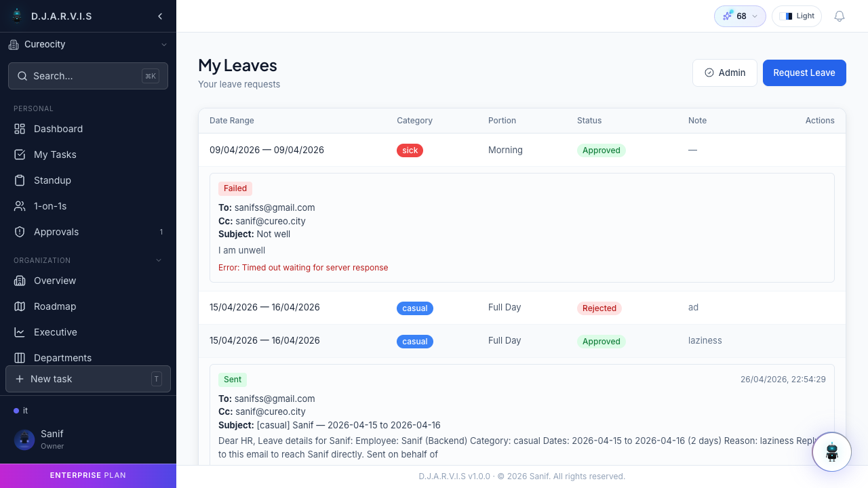
Task: Toggle the Light theme switch
Action: [x=797, y=16]
